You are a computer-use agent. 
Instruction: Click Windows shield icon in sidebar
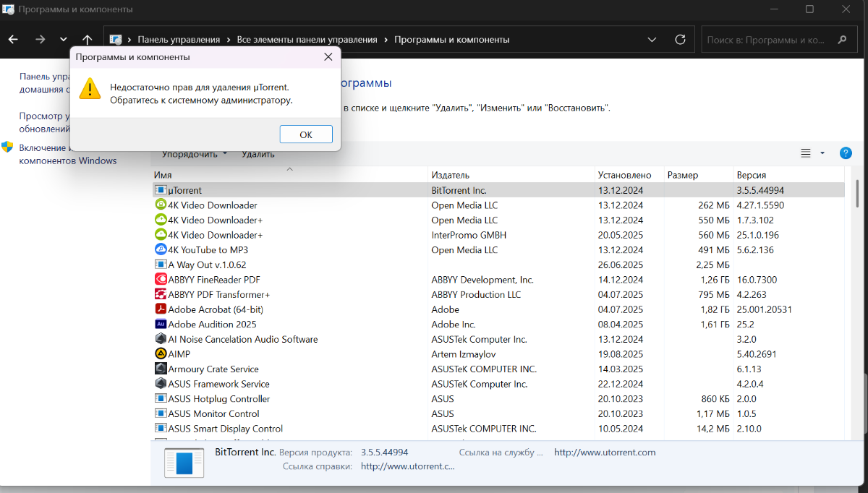point(7,147)
